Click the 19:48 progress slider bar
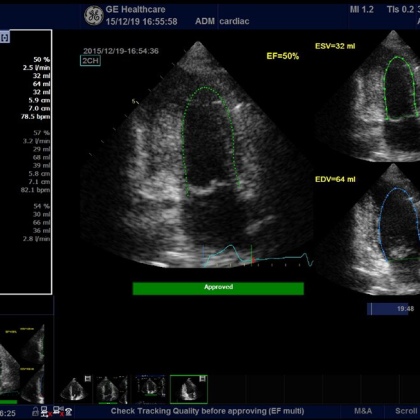Viewport: 420px width, 420px height. coord(391,309)
